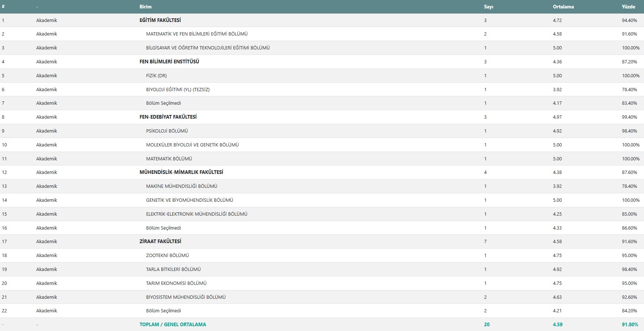Click MAKİNE MÜHENDİSLİĞİ BÖLÜMÜ entry

181,186
